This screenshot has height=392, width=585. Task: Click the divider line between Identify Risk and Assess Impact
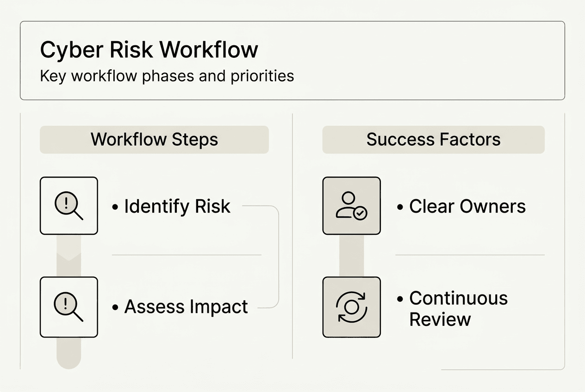point(187,255)
